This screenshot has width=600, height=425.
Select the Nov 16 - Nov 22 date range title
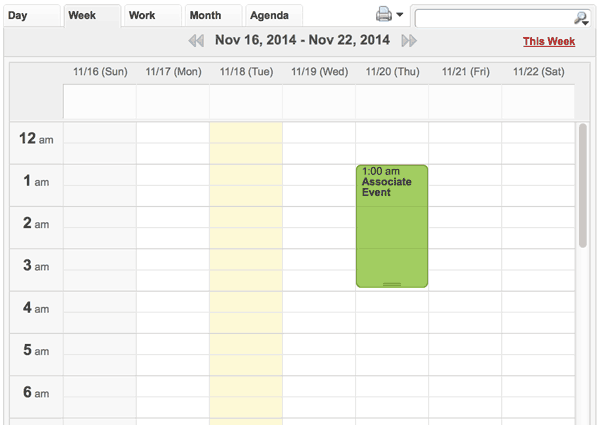point(302,41)
